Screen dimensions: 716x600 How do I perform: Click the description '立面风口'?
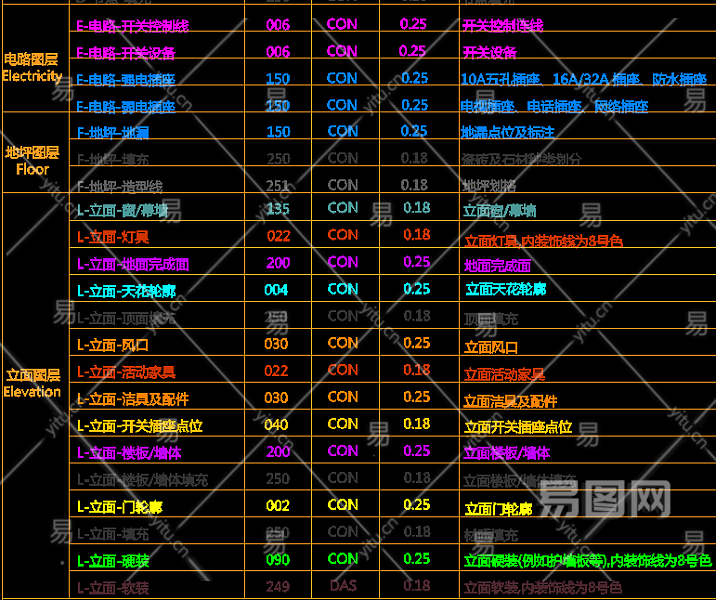click(x=491, y=347)
